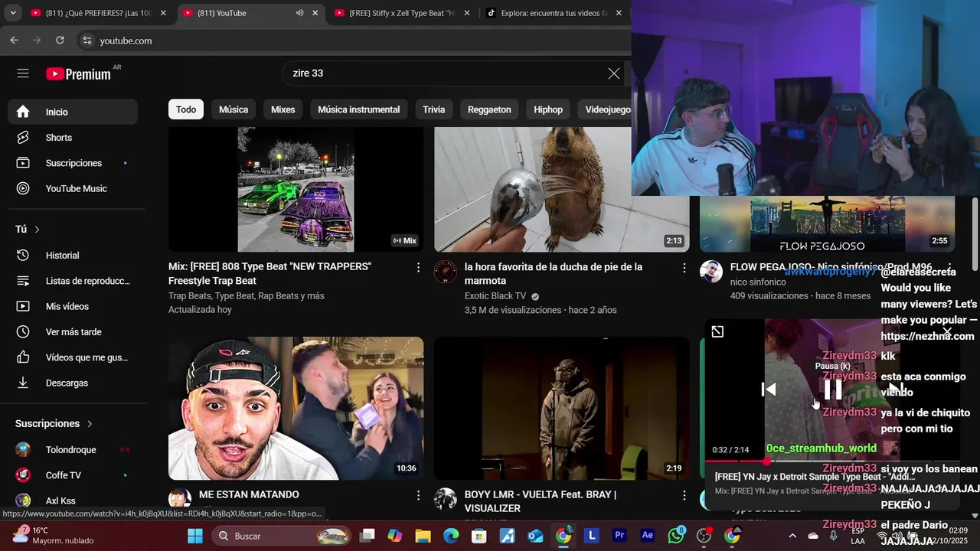Pause the miniplayer video

pos(833,390)
